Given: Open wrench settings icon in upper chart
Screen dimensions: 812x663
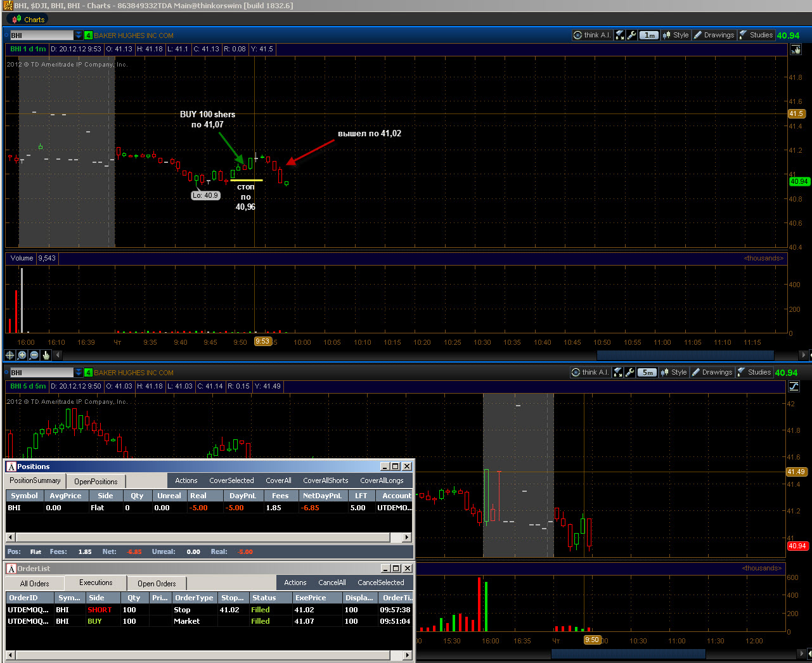Looking at the screenshot, I should coord(632,35).
